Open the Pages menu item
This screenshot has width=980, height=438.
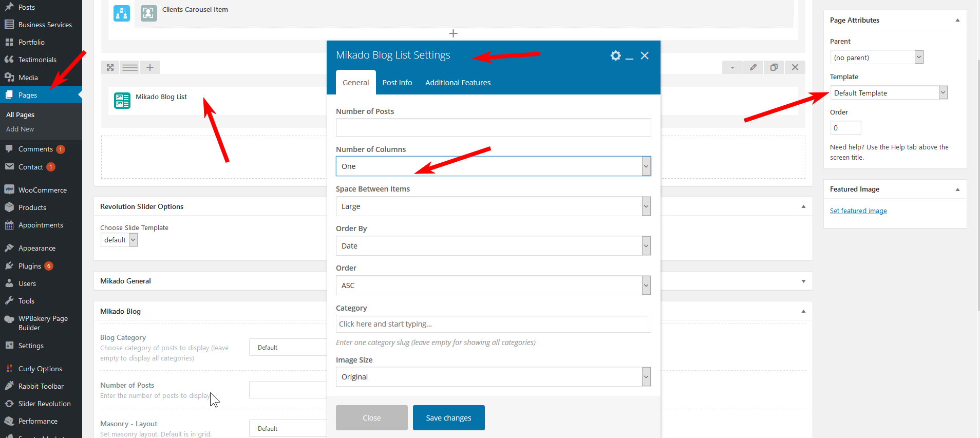point(41,95)
